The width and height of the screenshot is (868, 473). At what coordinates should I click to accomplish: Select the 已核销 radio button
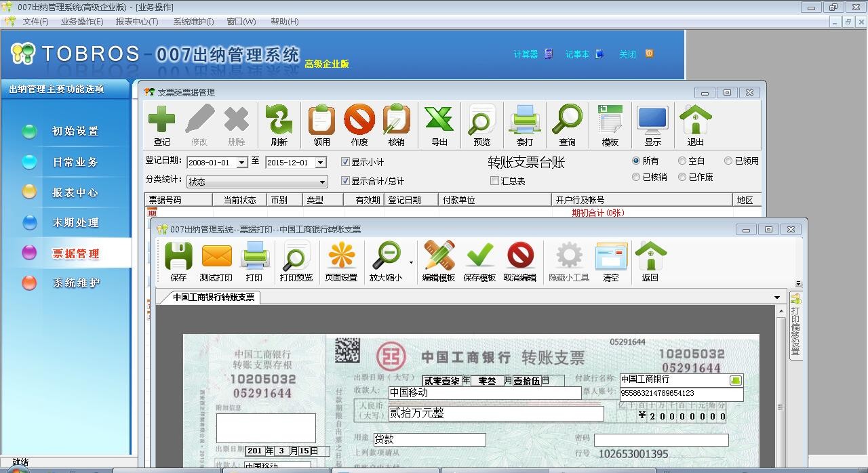click(636, 177)
